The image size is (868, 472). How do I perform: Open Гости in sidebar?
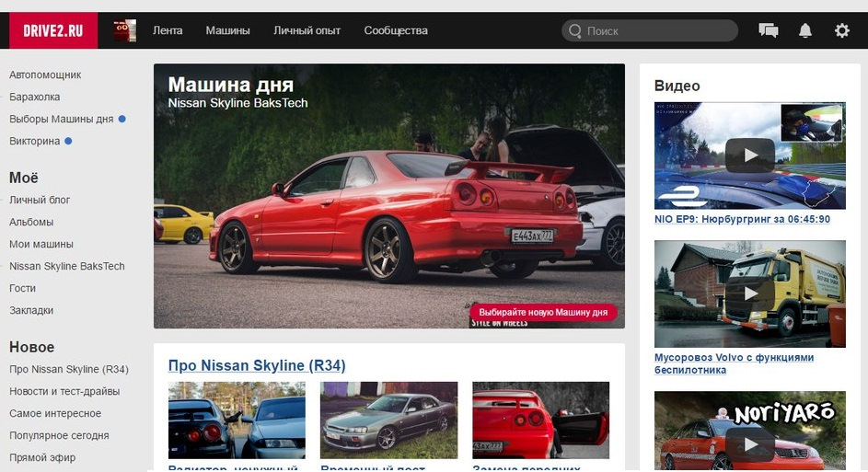(22, 288)
